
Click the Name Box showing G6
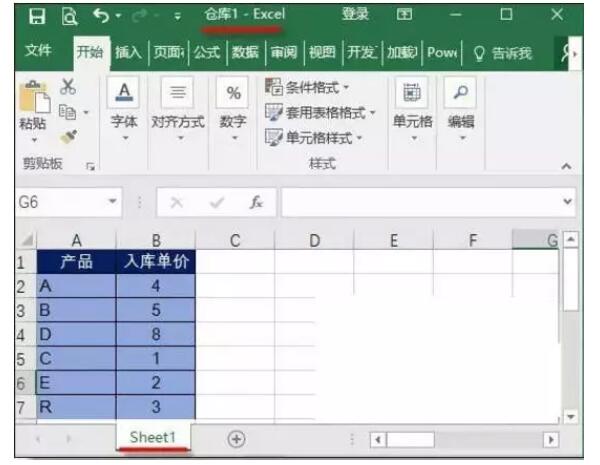61,202
